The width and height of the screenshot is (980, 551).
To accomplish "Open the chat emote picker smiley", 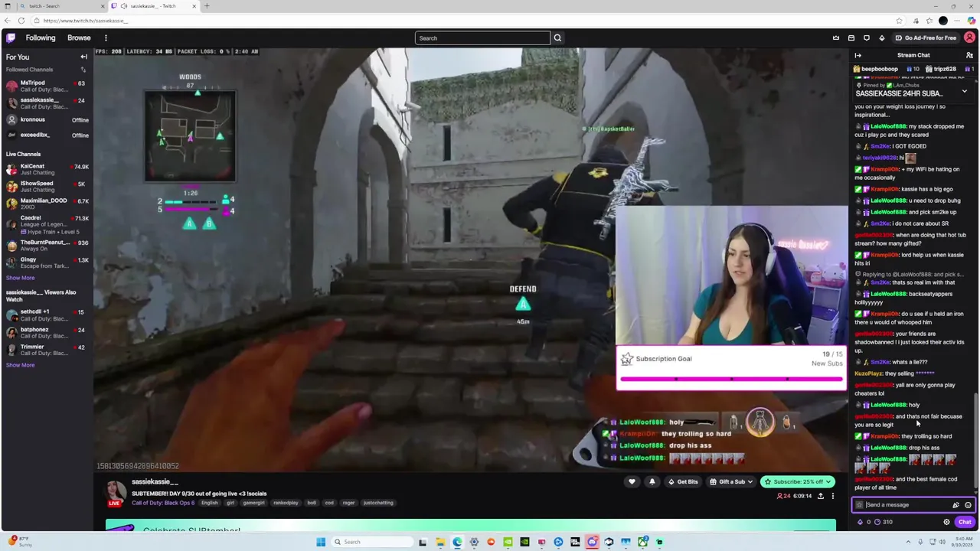I will pyautogui.click(x=968, y=505).
